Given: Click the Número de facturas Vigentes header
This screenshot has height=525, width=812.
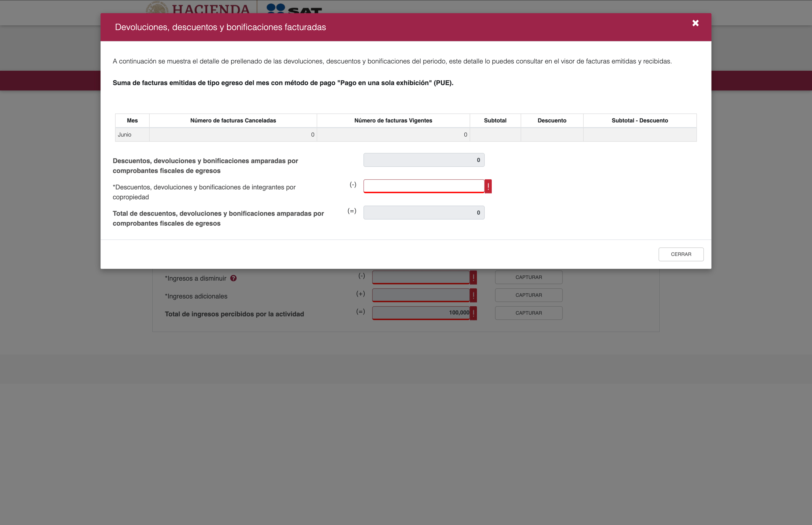Looking at the screenshot, I should [x=393, y=121].
